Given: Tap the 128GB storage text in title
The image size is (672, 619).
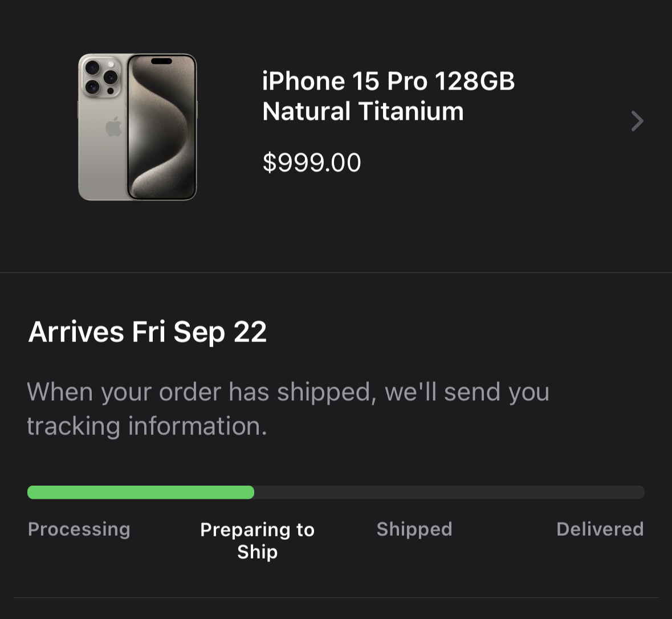Looking at the screenshot, I should [475, 81].
